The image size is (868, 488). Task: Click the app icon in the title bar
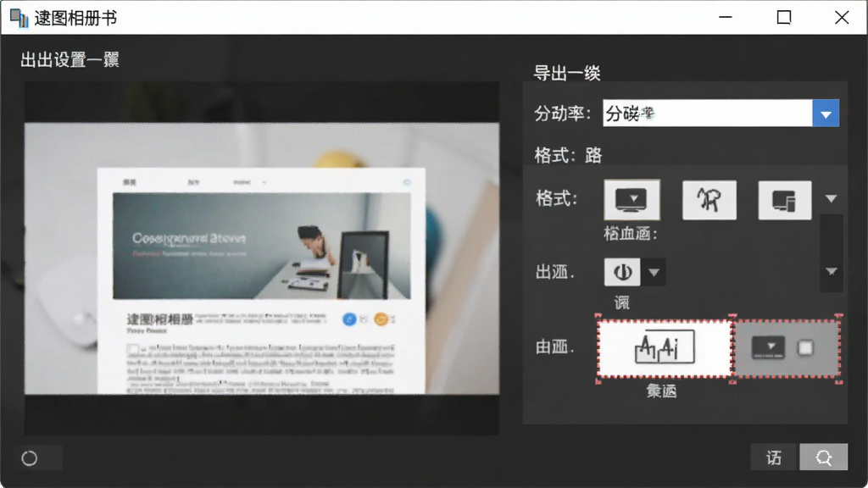click(19, 19)
